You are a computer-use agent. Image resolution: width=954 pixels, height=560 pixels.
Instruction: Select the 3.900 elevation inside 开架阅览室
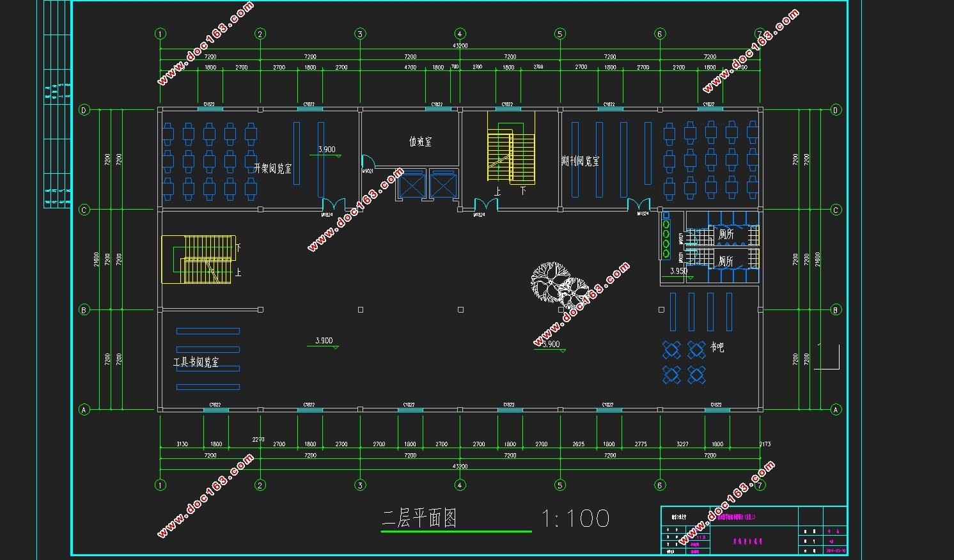coord(327,150)
